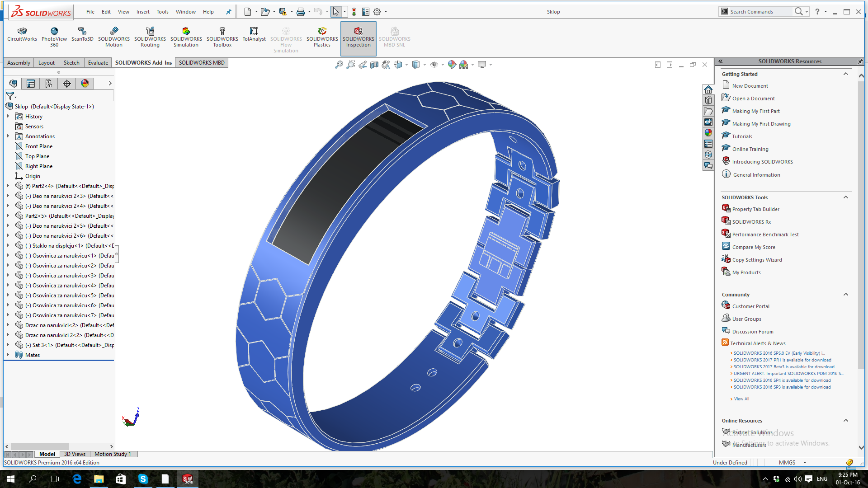Open SOLIDWORKS Simulation add-in
The height and width of the screenshot is (488, 868).
[186, 36]
